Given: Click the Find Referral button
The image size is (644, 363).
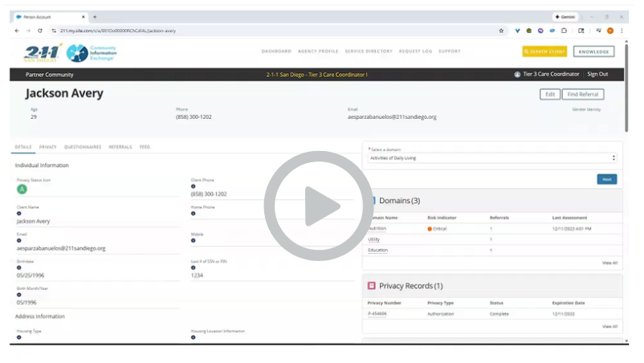Looking at the screenshot, I should pyautogui.click(x=583, y=94).
